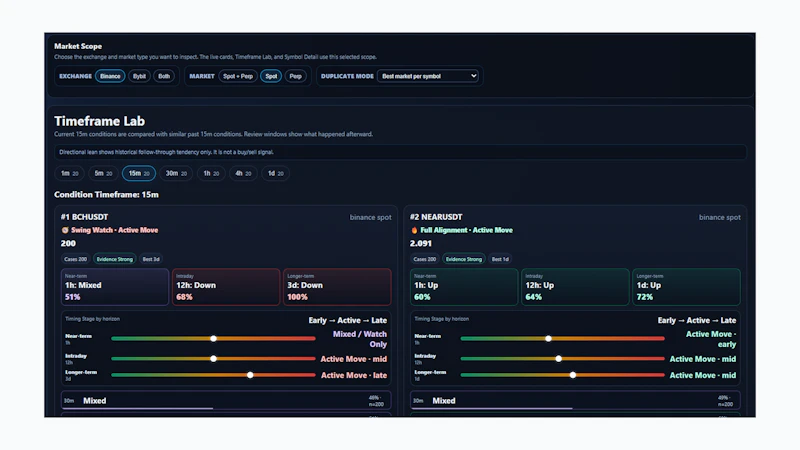The height and width of the screenshot is (450, 800).
Task: Click the Best 3d badge on BCHUSDT
Action: point(151,259)
